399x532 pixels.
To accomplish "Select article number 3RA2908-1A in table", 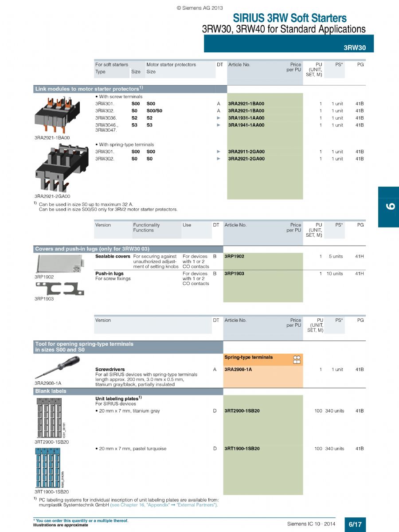I will (x=238, y=369).
